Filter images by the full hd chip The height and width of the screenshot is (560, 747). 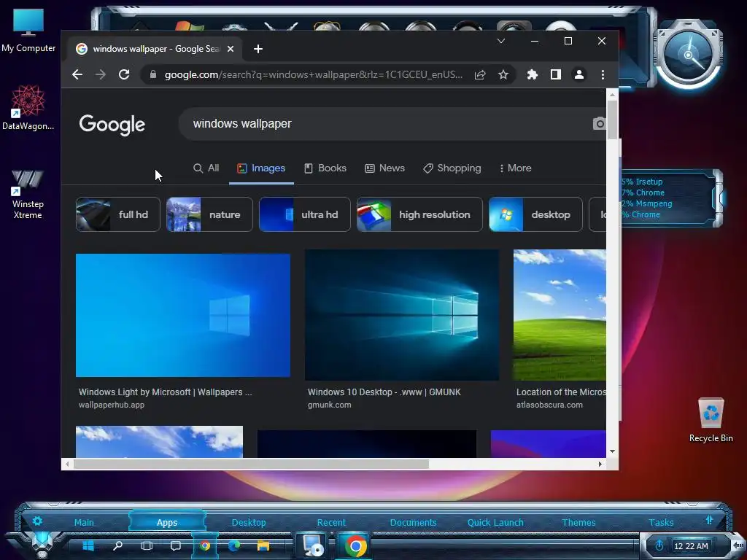click(118, 214)
